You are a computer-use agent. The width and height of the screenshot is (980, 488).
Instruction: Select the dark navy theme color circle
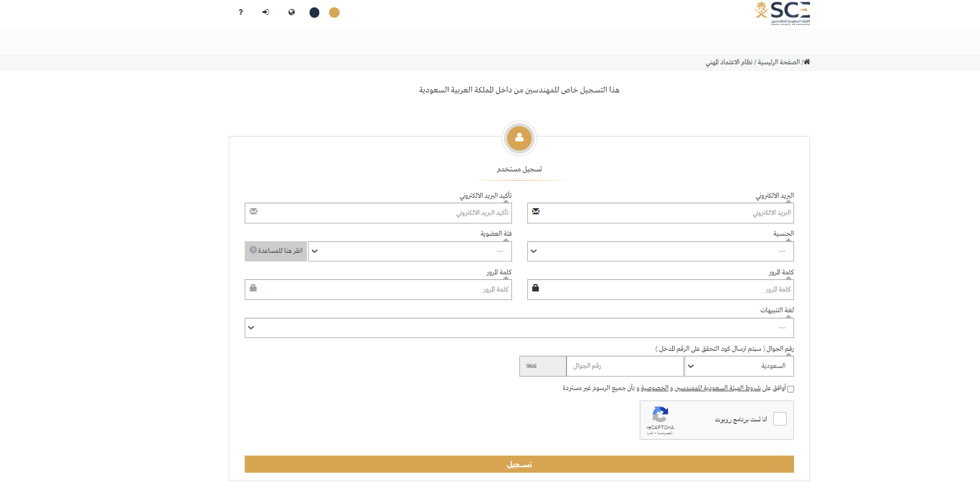[x=314, y=12]
